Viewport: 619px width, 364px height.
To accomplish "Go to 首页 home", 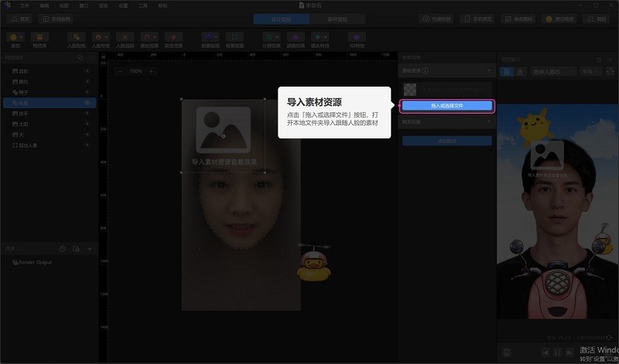I will (x=20, y=19).
